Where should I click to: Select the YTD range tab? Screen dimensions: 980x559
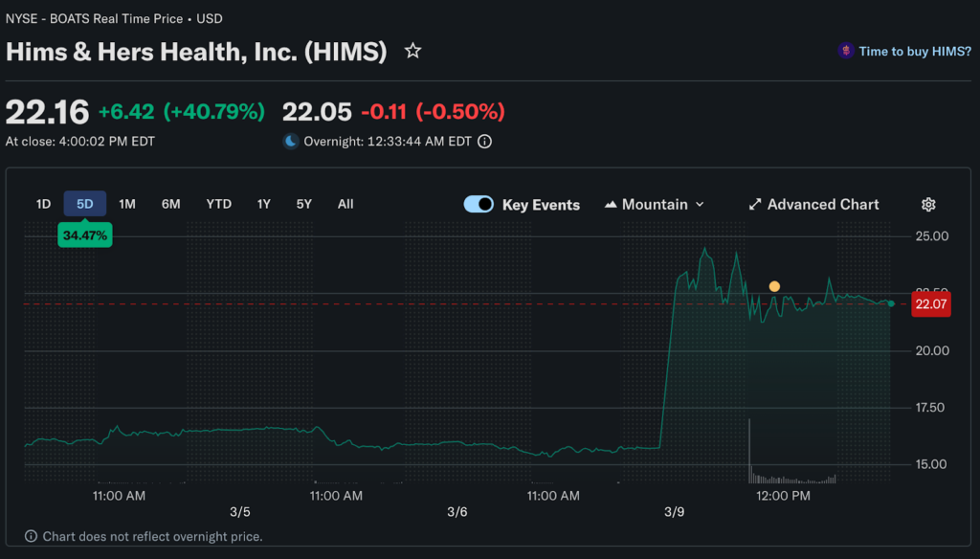pyautogui.click(x=218, y=204)
